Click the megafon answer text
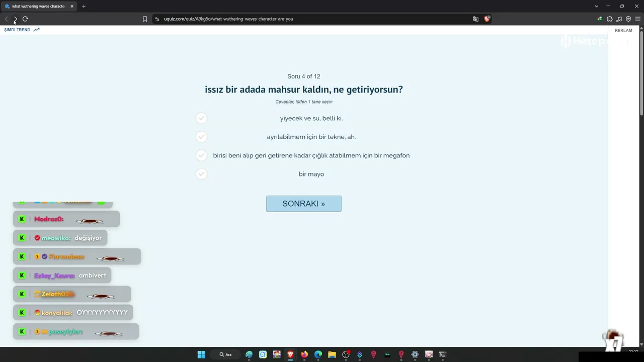644x362 pixels. click(x=311, y=155)
